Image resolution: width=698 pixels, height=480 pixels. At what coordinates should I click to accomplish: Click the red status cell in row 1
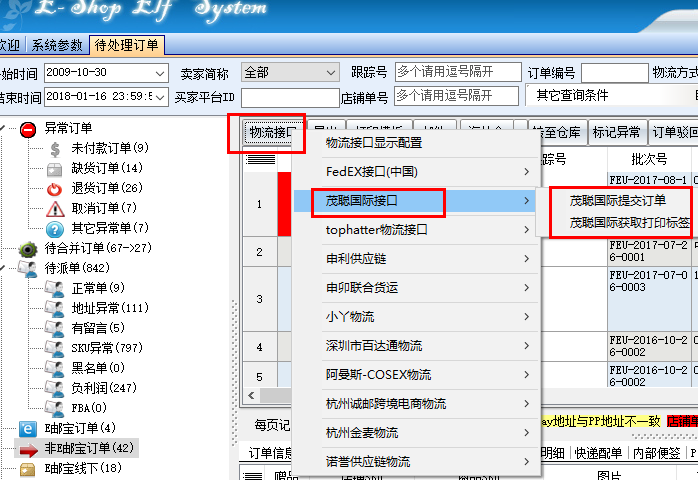(284, 204)
